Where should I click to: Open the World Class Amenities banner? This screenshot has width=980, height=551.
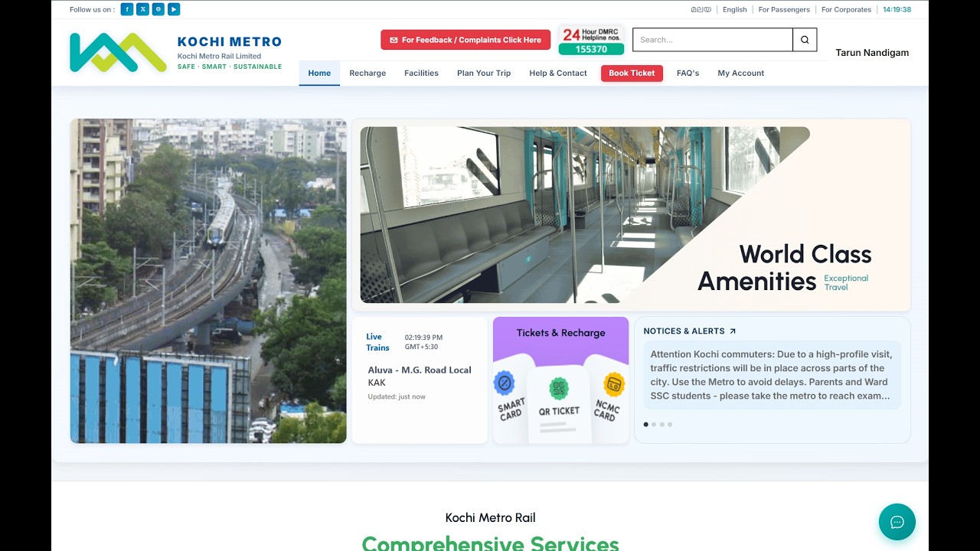pos(631,215)
